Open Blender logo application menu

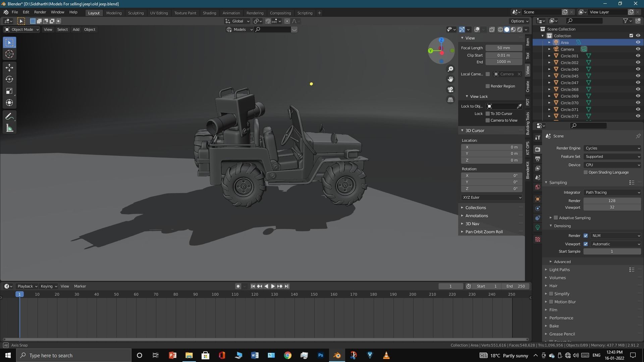(6, 12)
